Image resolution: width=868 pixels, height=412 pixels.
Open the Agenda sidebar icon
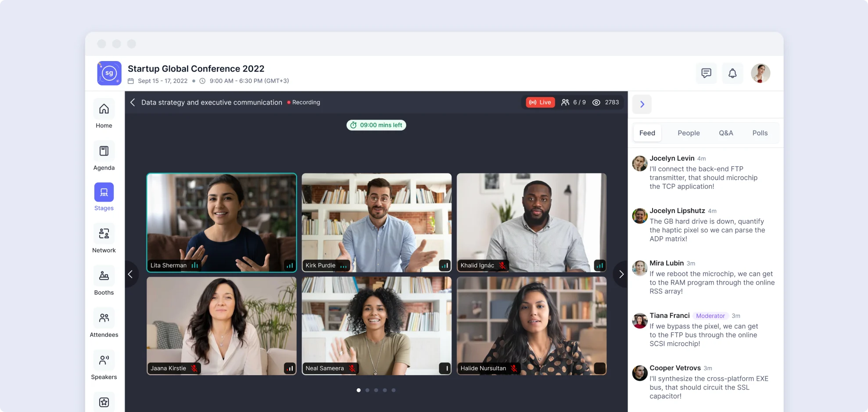point(104,151)
